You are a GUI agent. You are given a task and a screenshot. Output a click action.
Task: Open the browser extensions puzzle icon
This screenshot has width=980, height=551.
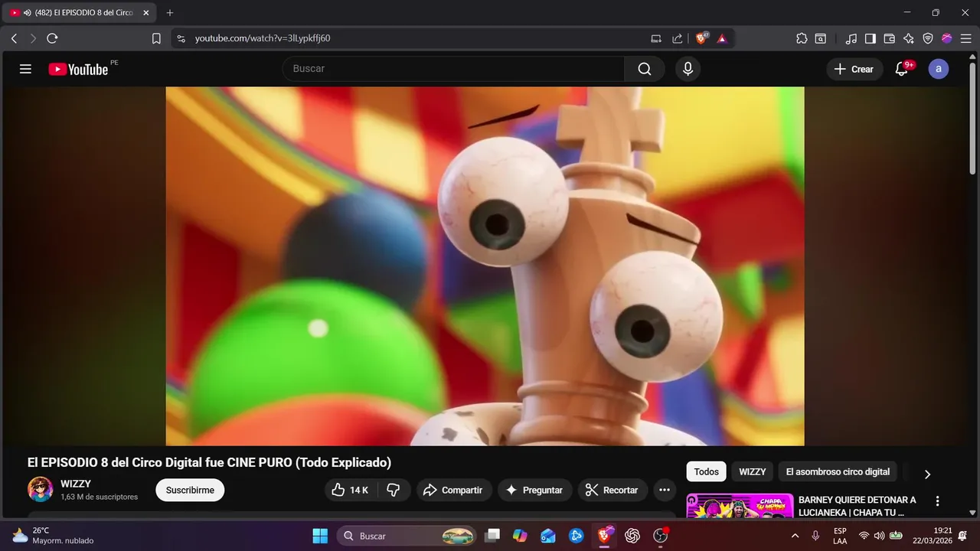(x=802, y=38)
